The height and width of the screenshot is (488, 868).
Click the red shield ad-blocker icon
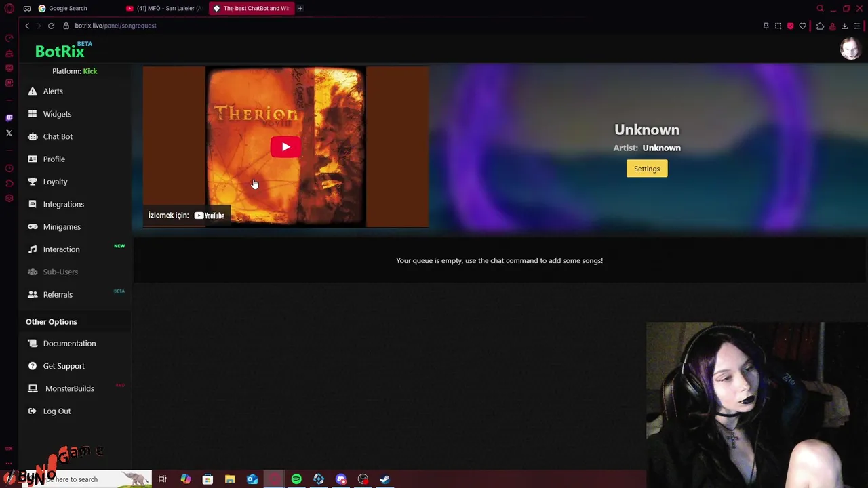click(790, 26)
